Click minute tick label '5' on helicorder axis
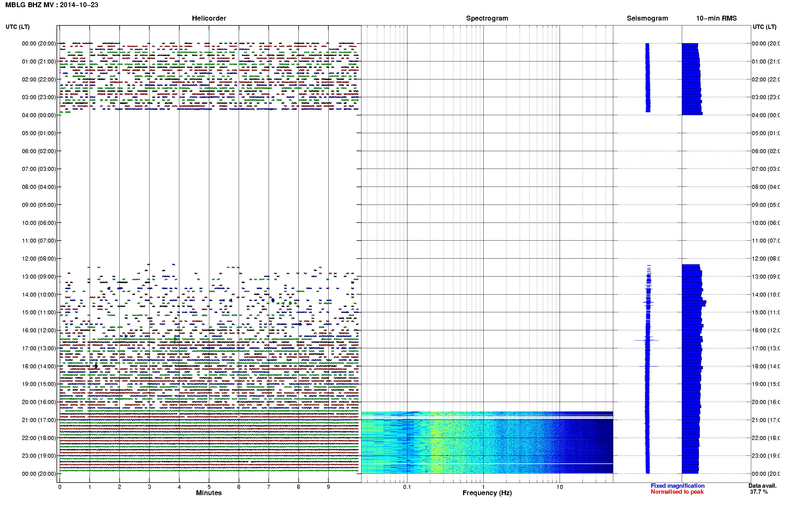The height and width of the screenshot is (508, 812). click(x=209, y=487)
